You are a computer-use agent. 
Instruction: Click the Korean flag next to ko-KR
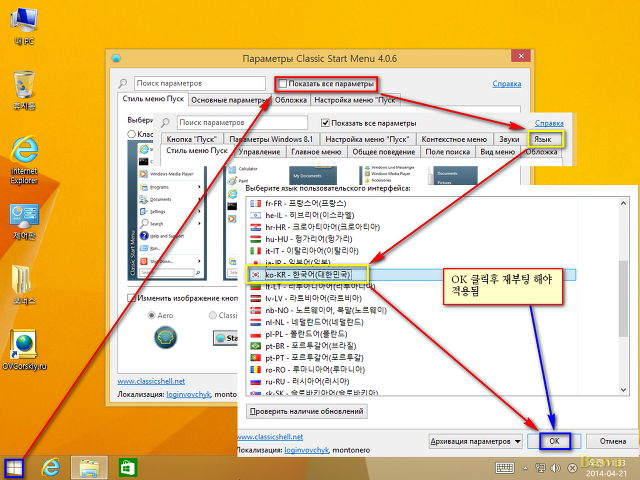click(x=256, y=275)
